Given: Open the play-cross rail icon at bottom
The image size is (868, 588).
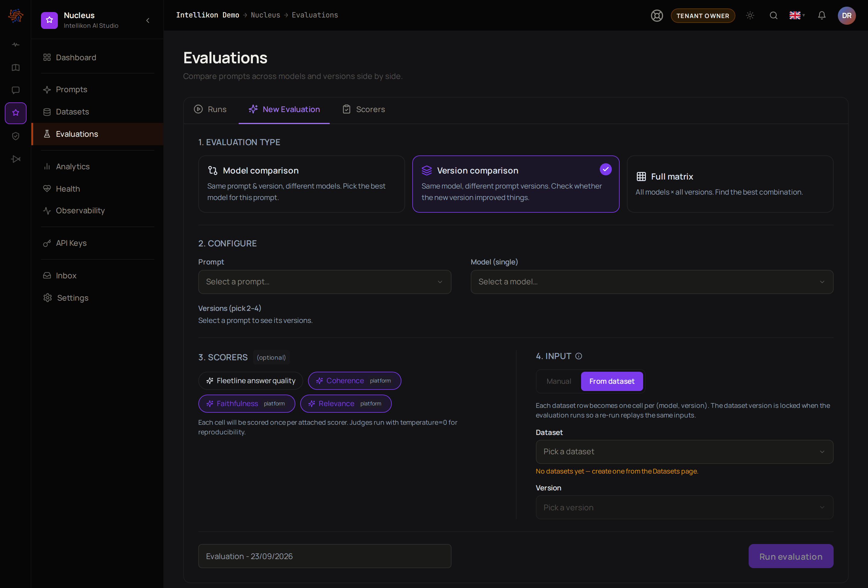Looking at the screenshot, I should click(x=16, y=159).
